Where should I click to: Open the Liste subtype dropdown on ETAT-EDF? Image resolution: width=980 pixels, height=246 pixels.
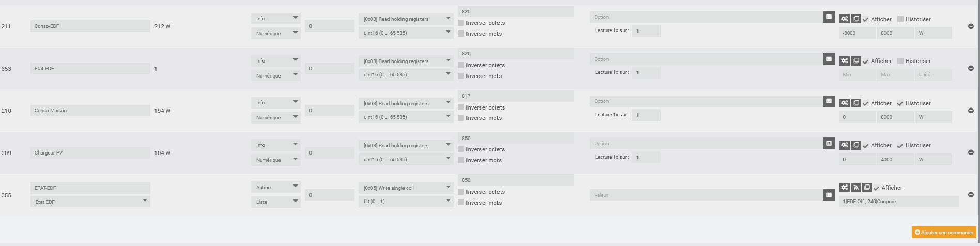click(x=276, y=202)
